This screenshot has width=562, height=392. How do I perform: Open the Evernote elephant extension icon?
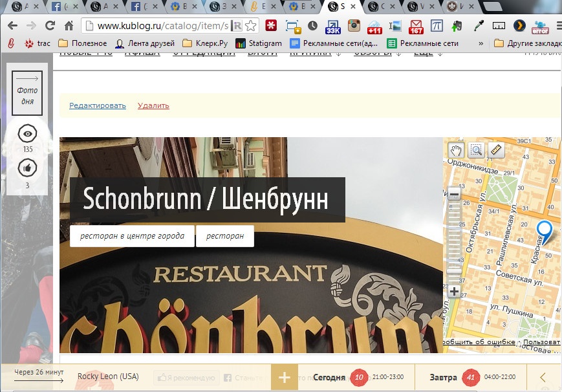pyautogui.click(x=457, y=25)
